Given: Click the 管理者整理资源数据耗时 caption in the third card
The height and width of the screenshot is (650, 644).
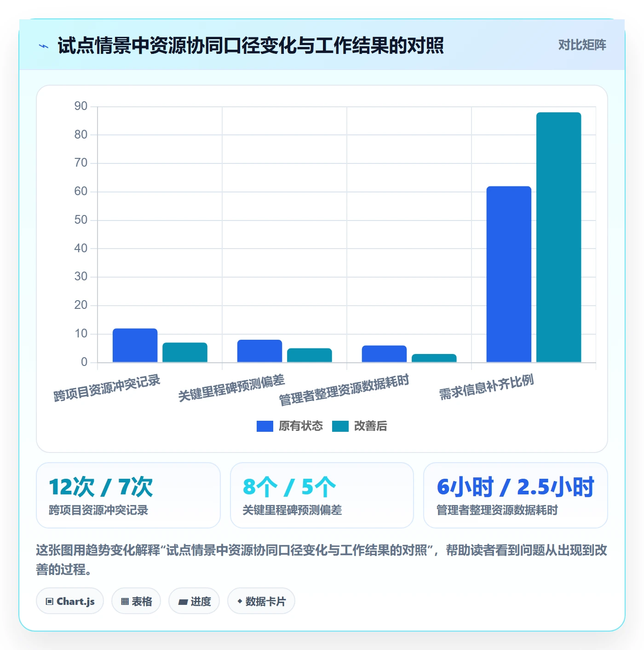Looking at the screenshot, I should (x=497, y=510).
